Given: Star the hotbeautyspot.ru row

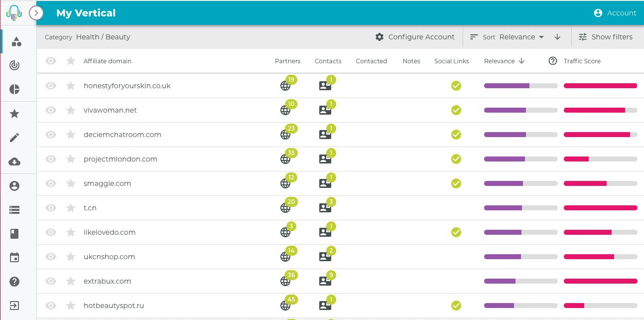Looking at the screenshot, I should pos(71,306).
